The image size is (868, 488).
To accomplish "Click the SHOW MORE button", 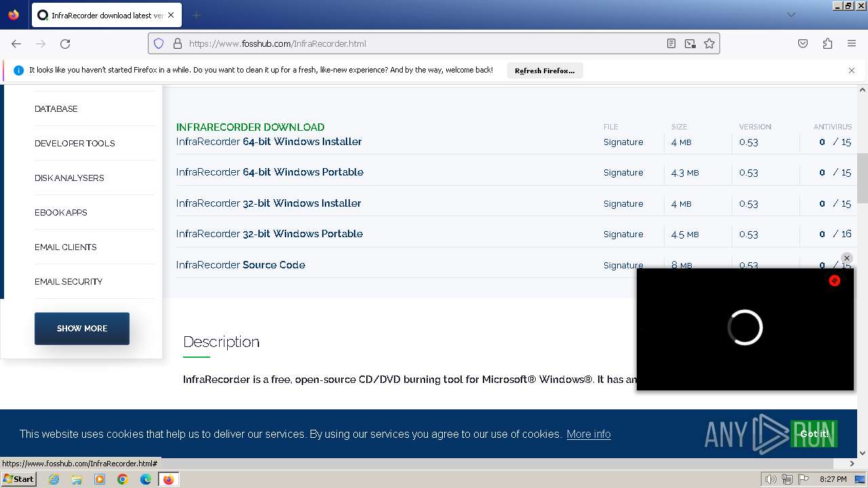I will click(82, 329).
